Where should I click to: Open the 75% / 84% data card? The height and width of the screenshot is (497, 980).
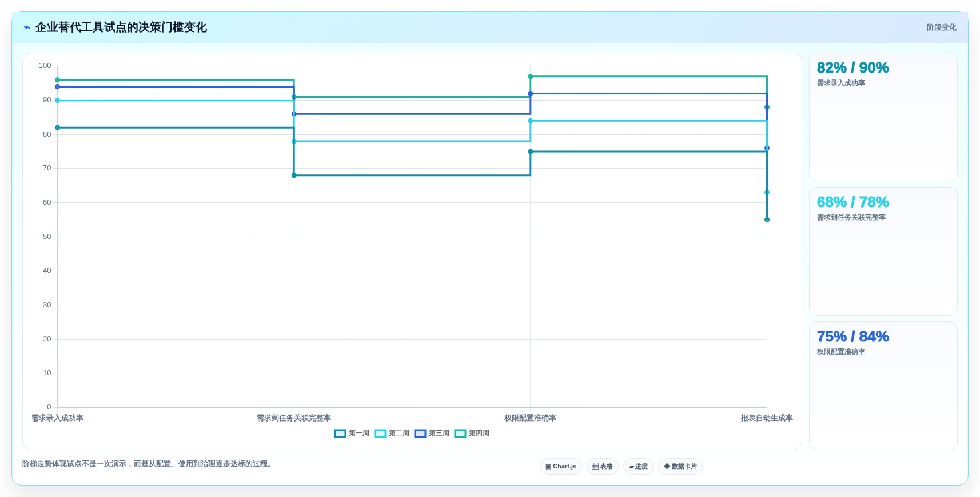[x=883, y=386]
